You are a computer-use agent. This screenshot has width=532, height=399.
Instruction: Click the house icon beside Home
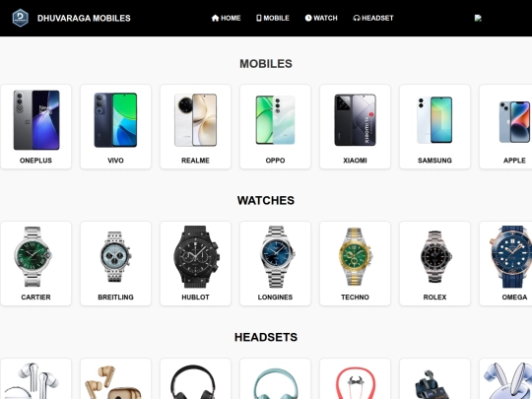(x=215, y=18)
